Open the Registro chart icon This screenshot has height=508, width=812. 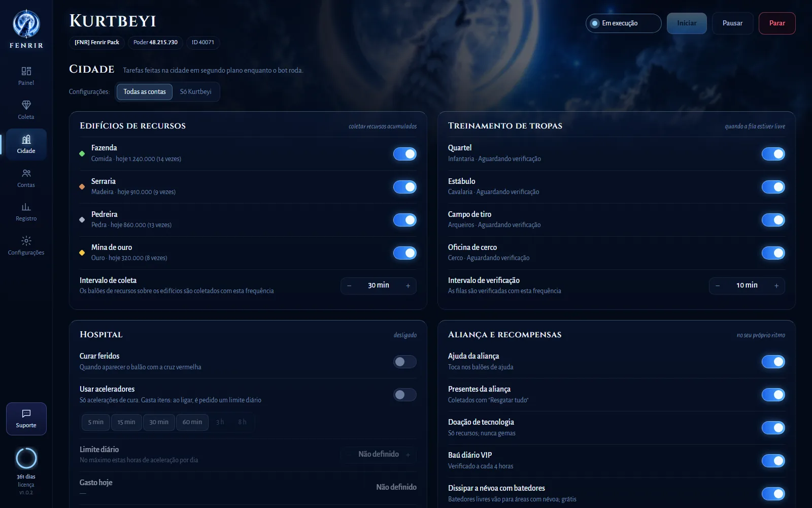click(x=26, y=207)
